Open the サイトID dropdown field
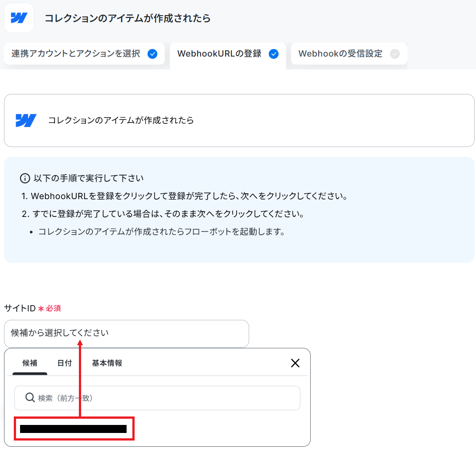476x449 pixels. (x=127, y=334)
